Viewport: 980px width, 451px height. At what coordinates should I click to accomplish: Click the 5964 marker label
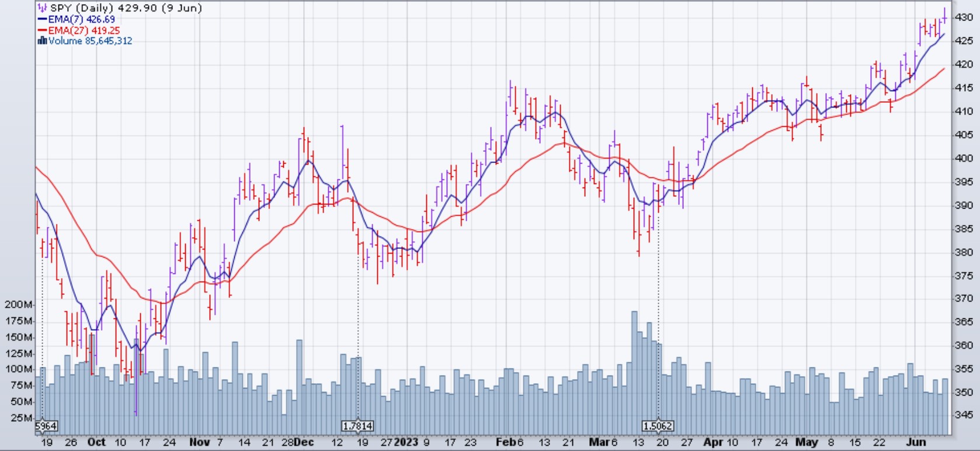[46, 426]
